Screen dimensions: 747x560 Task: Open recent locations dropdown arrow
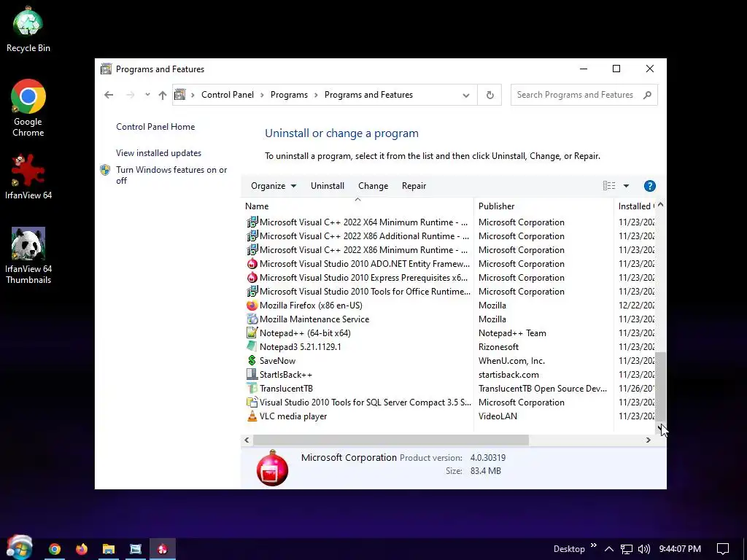pos(147,94)
